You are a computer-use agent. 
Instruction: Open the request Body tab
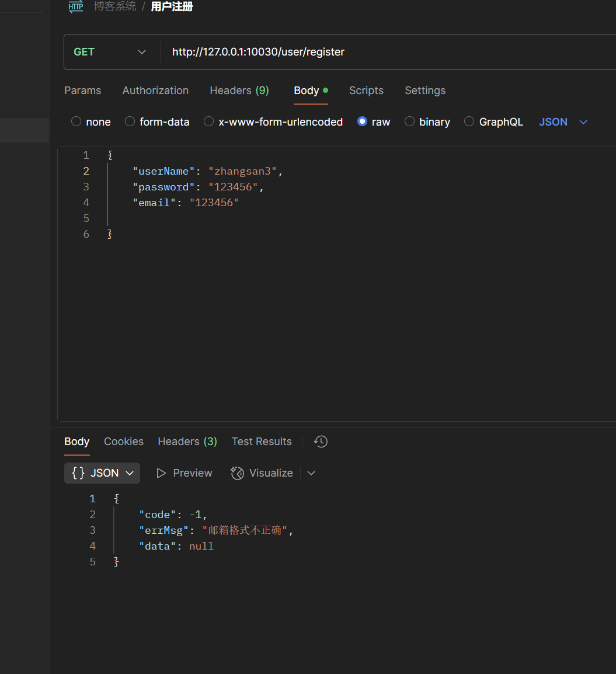pos(311,91)
